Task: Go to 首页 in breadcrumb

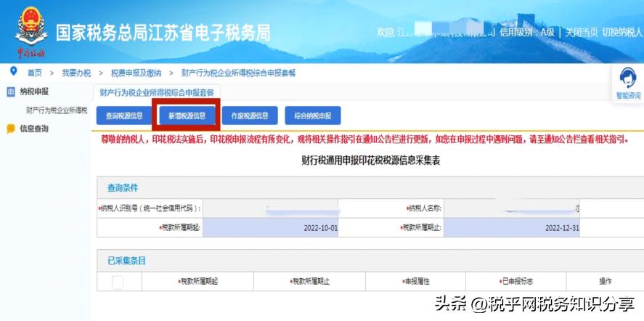Action: click(x=35, y=73)
